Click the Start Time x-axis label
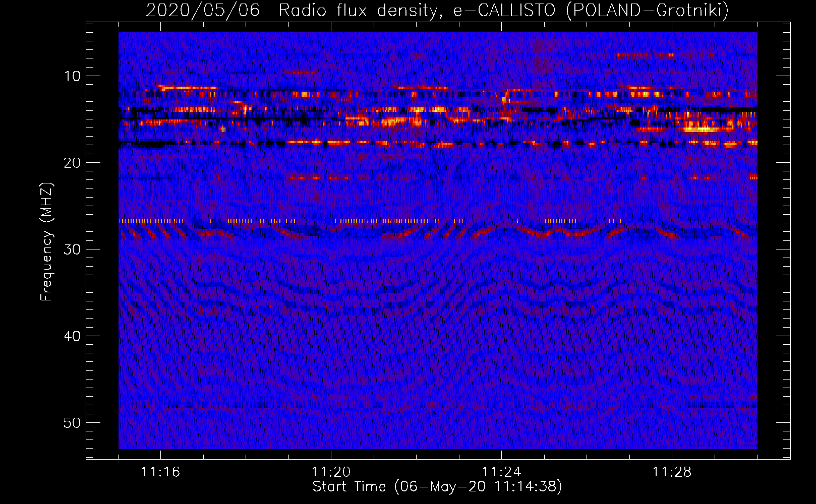816x504 pixels. (x=437, y=487)
